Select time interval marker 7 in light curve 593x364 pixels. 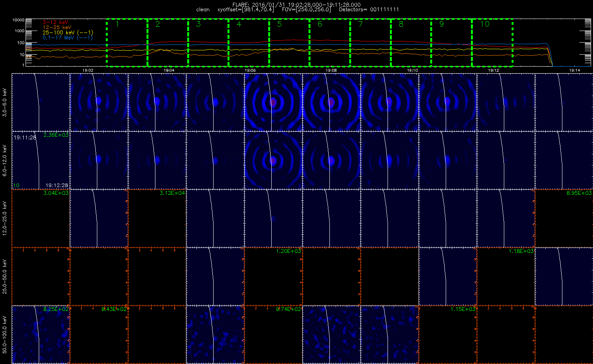(x=360, y=24)
